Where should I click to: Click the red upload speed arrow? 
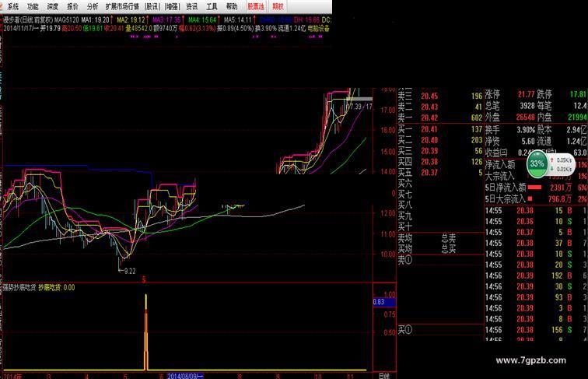552,160
